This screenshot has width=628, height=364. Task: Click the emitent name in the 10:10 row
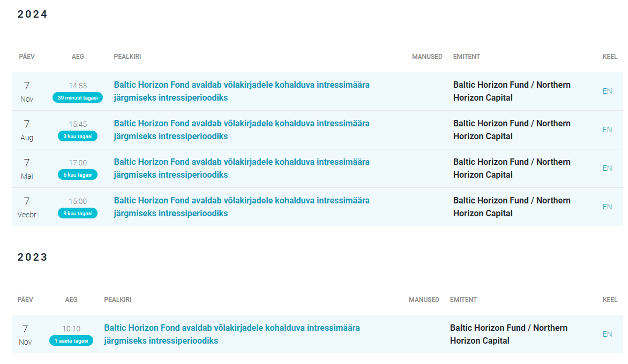pyautogui.click(x=508, y=334)
